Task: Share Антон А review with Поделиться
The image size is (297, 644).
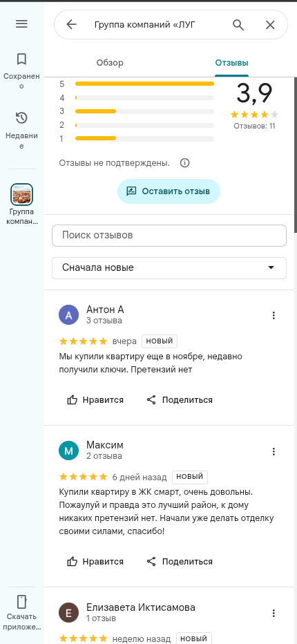Action: [x=180, y=399]
